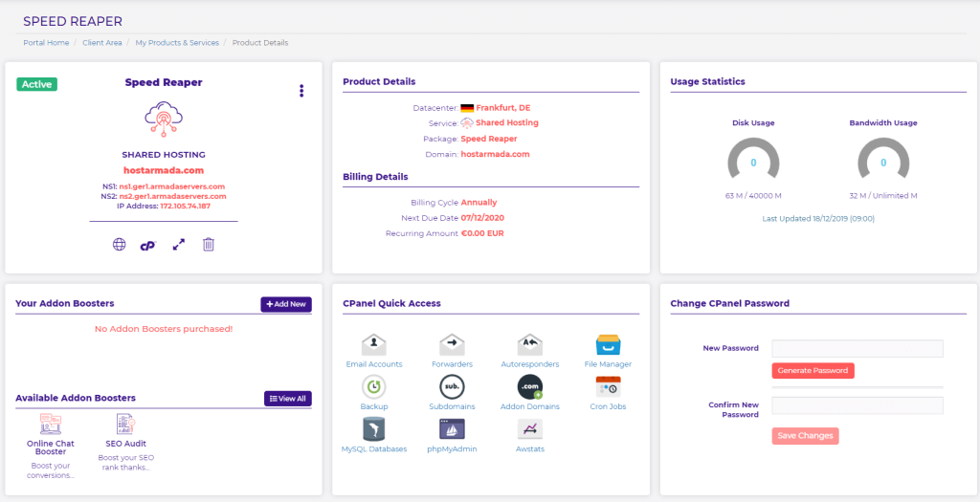Click SEO Audit title text
Screen dimensions: 980x502
click(125, 444)
